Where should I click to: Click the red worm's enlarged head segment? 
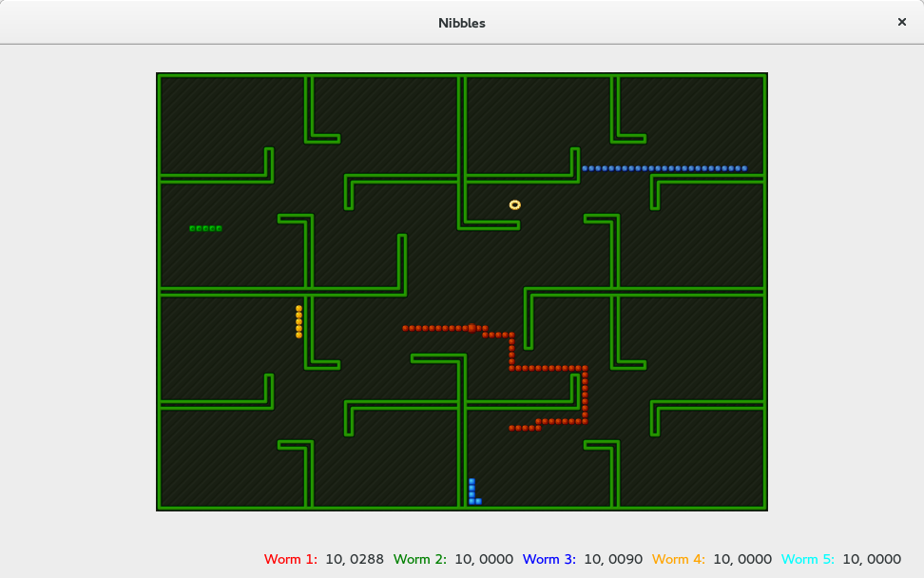(472, 328)
